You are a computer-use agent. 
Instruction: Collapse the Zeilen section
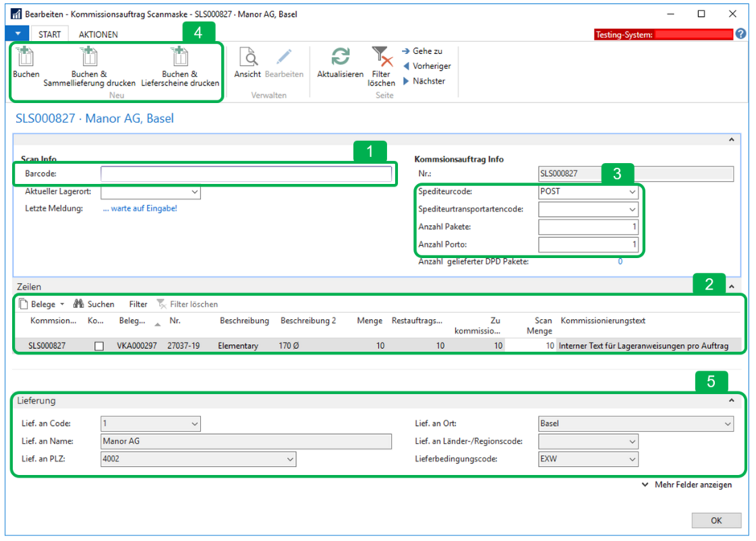tap(731, 287)
